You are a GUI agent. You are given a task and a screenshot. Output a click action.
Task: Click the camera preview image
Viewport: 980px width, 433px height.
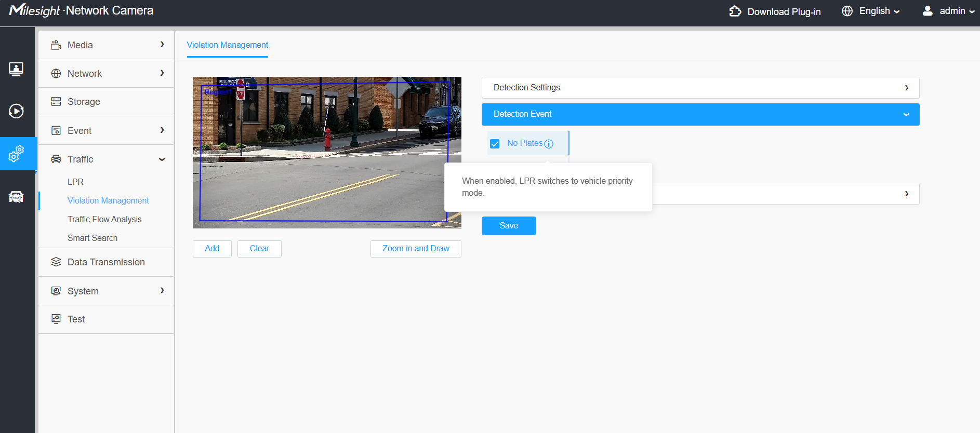[x=327, y=153]
